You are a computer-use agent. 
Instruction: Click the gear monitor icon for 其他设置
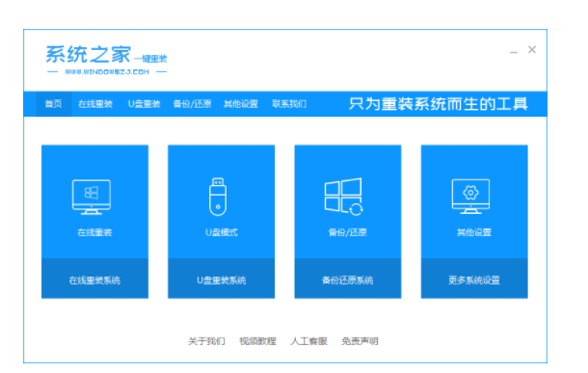click(x=470, y=197)
